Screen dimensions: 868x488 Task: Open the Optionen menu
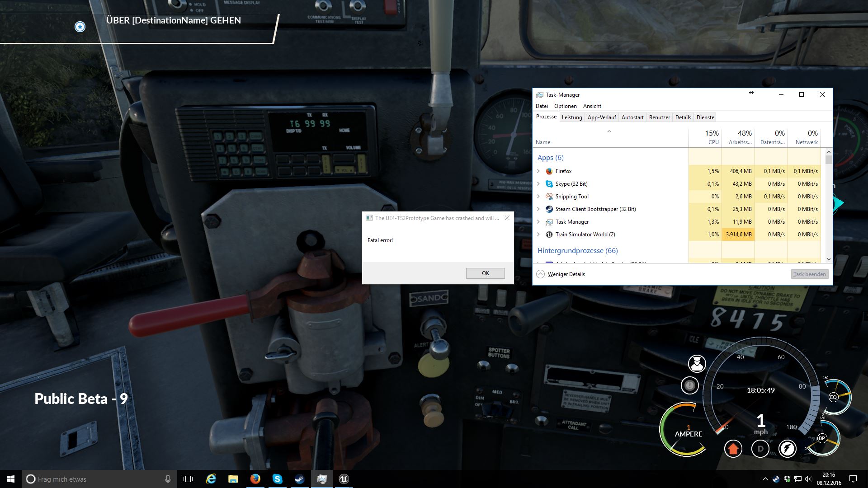click(x=565, y=106)
